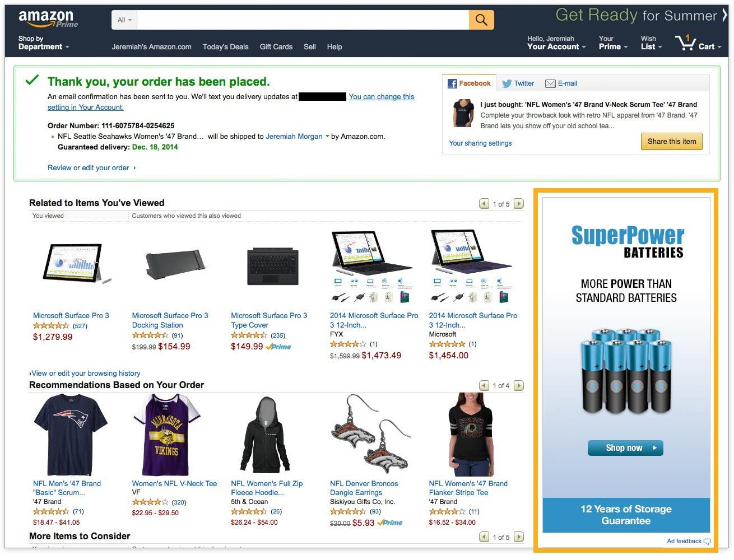Advance the More Items to Consider carousel
The image size is (734, 560).
pyautogui.click(x=519, y=537)
